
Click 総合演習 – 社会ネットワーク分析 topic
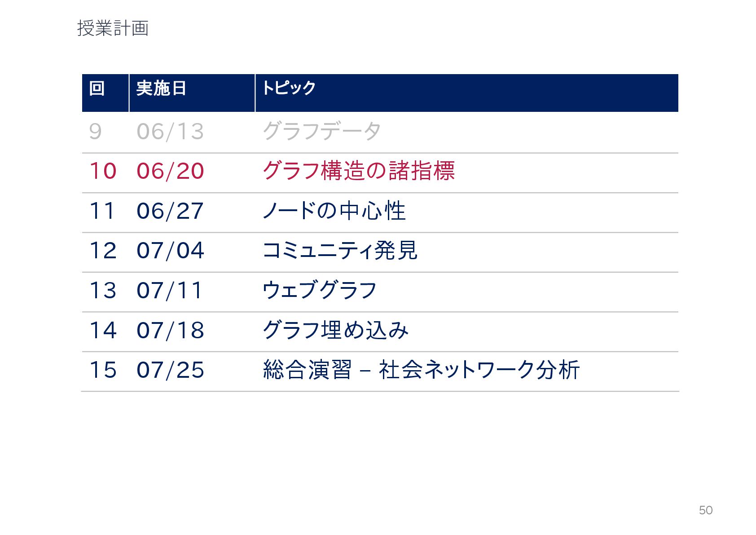pos(421,370)
